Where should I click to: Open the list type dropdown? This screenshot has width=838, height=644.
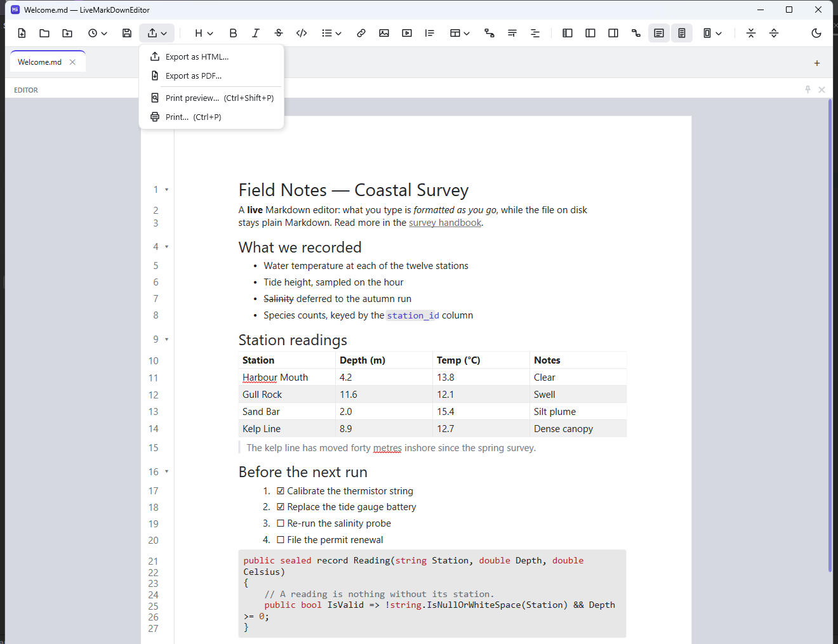tap(331, 33)
